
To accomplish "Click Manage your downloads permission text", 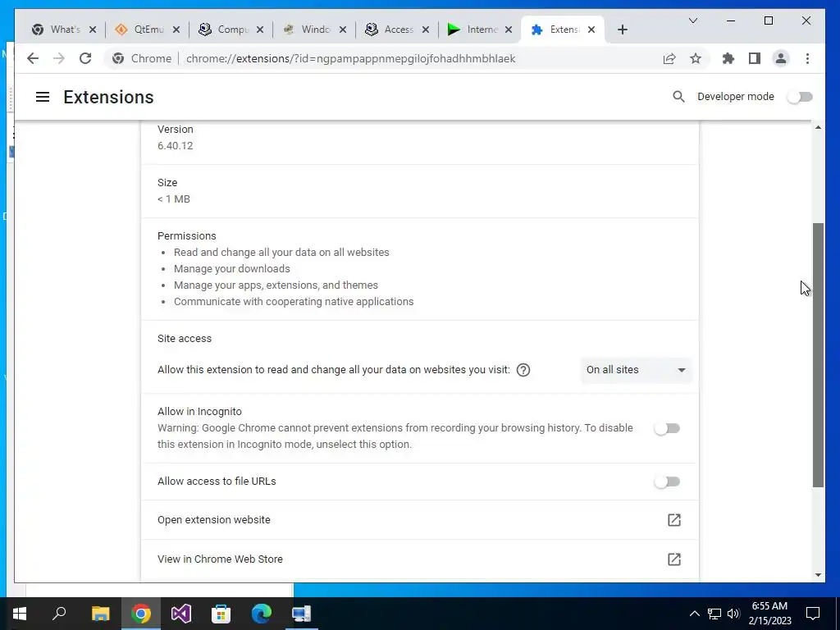I will pos(232,269).
